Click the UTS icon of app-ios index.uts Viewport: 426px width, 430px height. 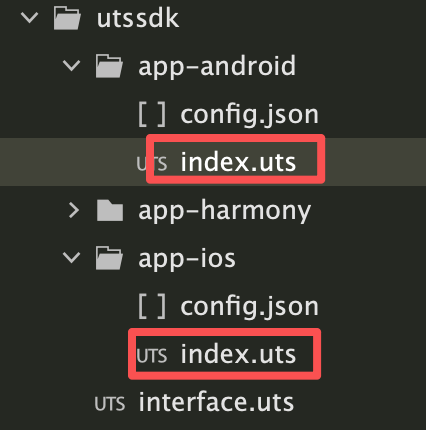click(x=152, y=355)
